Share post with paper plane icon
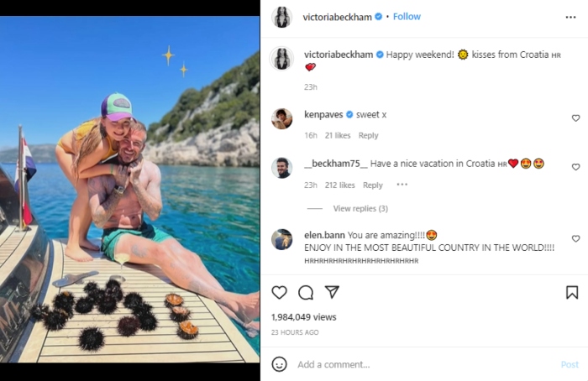This screenshot has height=381, width=588. [x=332, y=292]
